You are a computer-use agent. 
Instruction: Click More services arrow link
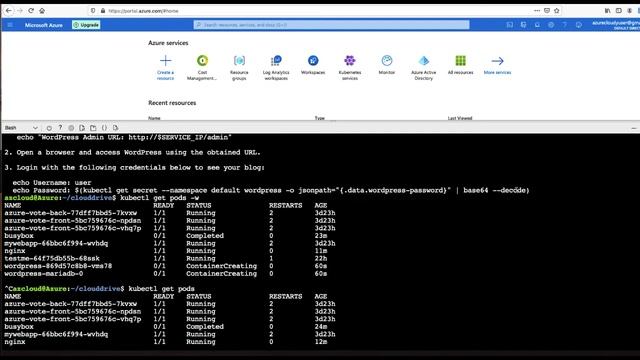click(497, 64)
